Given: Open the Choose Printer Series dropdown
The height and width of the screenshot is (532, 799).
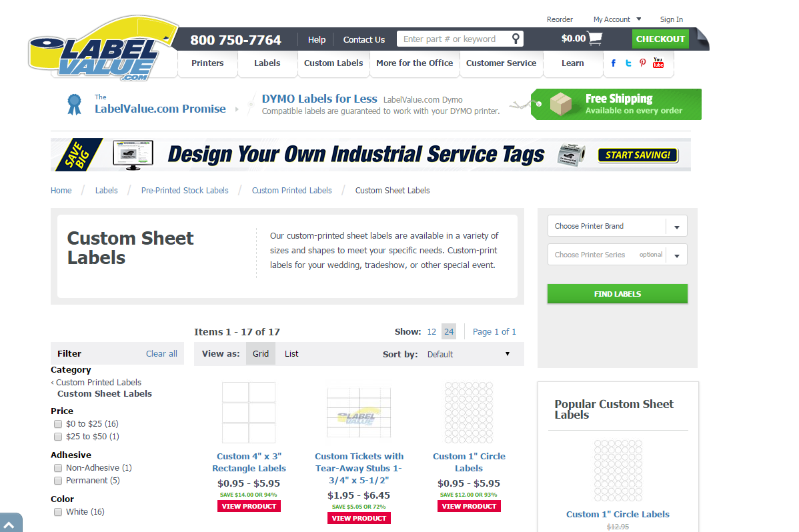Looking at the screenshot, I should tap(617, 254).
